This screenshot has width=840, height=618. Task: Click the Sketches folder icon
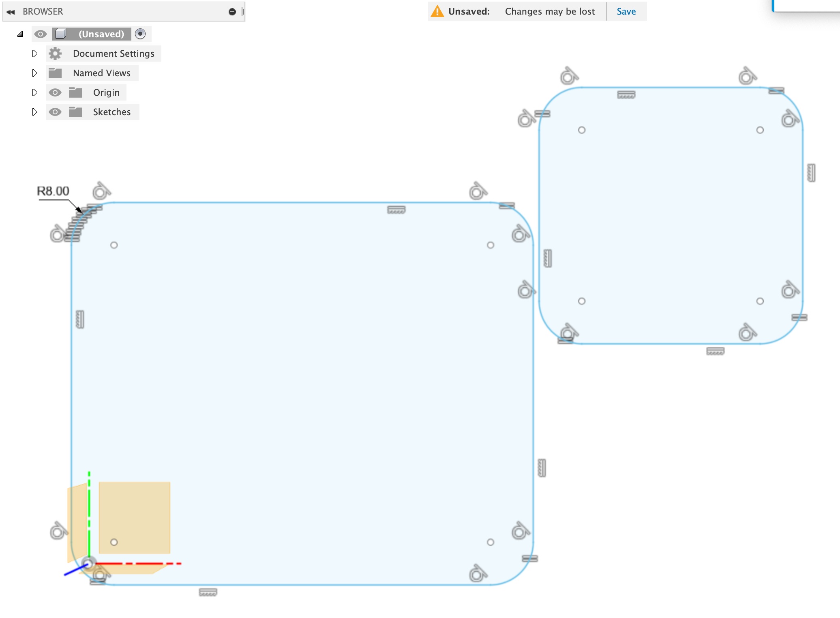75,112
